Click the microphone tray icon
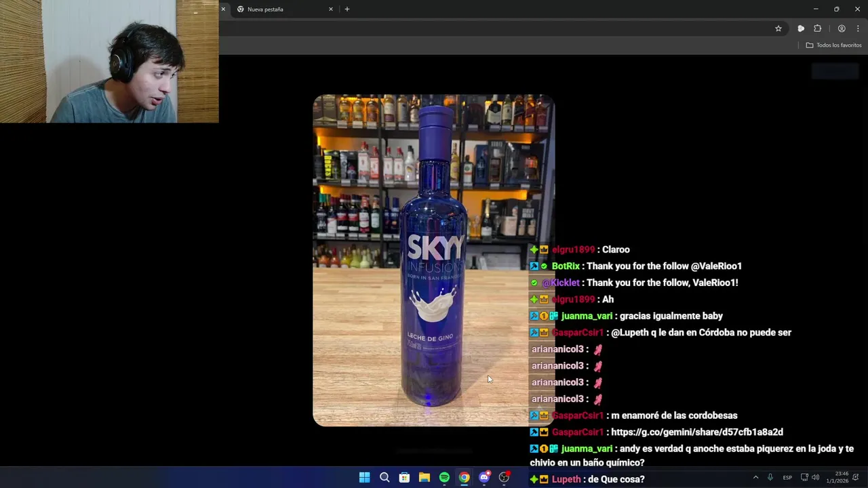This screenshot has height=488, width=868. (770, 477)
